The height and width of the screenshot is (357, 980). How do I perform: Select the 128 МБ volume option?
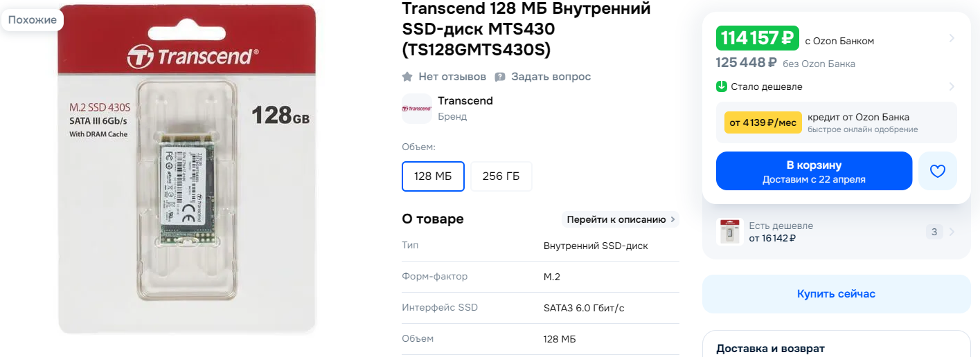point(433,176)
